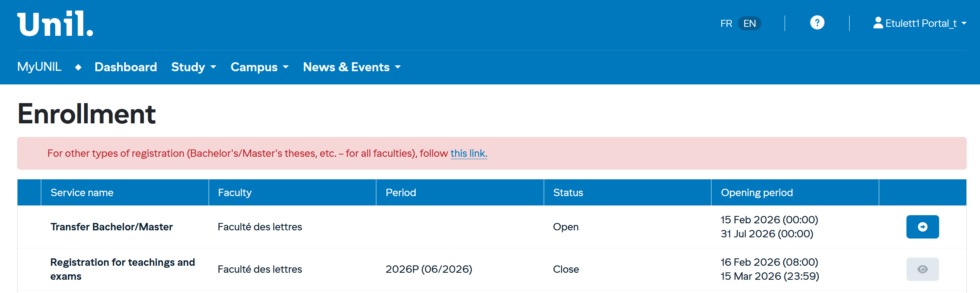980x293 pixels.
Task: View Registration for teachings with eye button
Action: click(922, 269)
